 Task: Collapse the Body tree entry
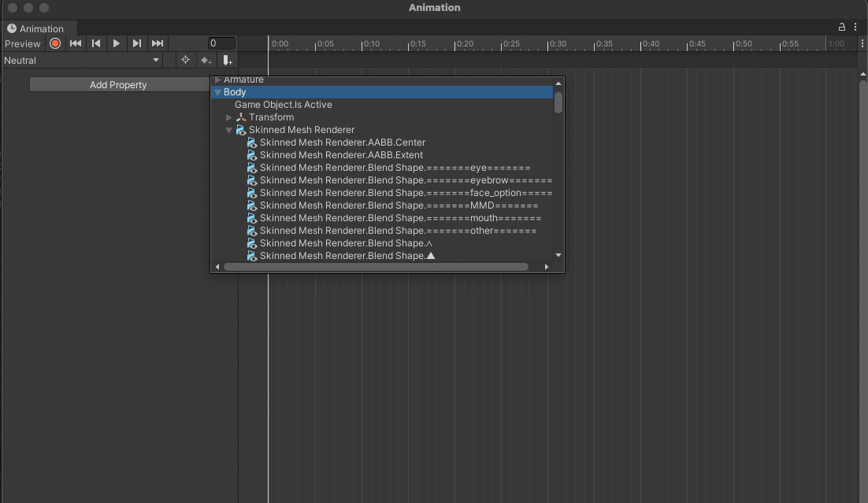tap(217, 92)
